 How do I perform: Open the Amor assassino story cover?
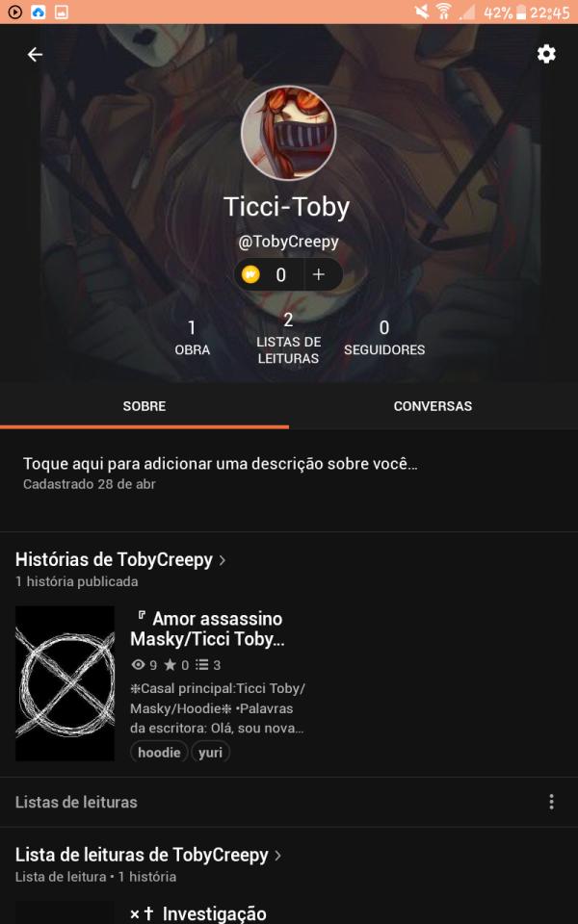point(65,683)
